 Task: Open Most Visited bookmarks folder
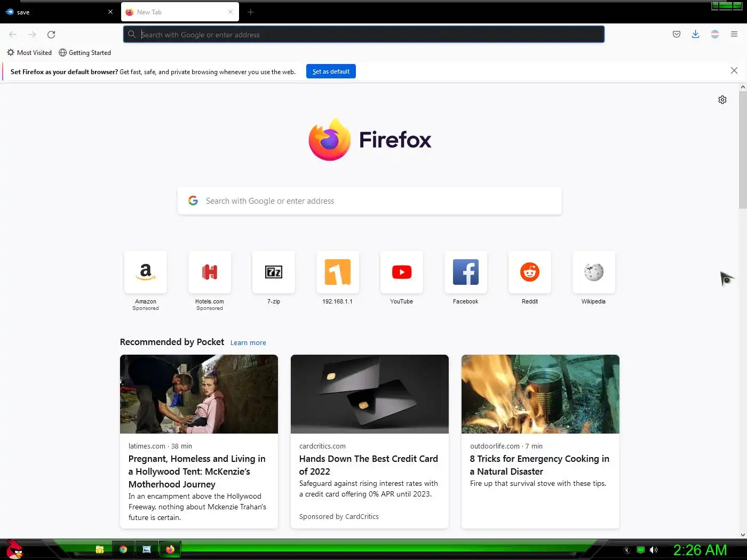click(29, 53)
